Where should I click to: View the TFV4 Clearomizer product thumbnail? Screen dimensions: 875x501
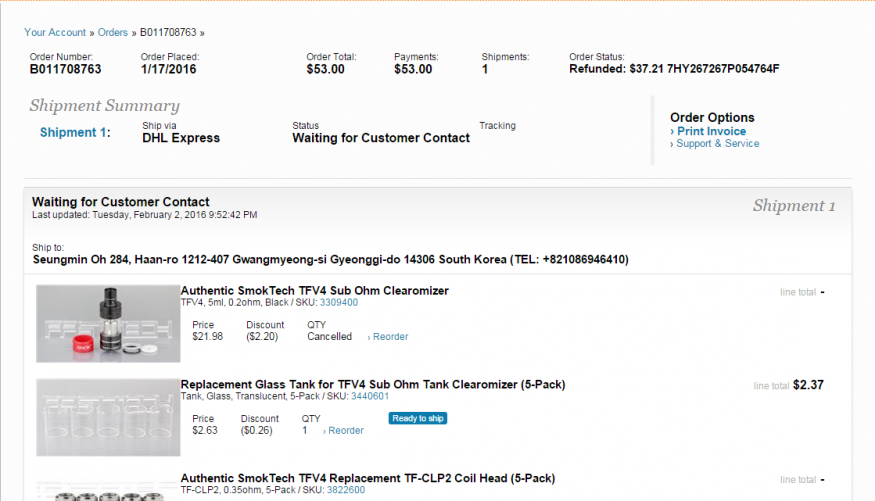click(108, 324)
